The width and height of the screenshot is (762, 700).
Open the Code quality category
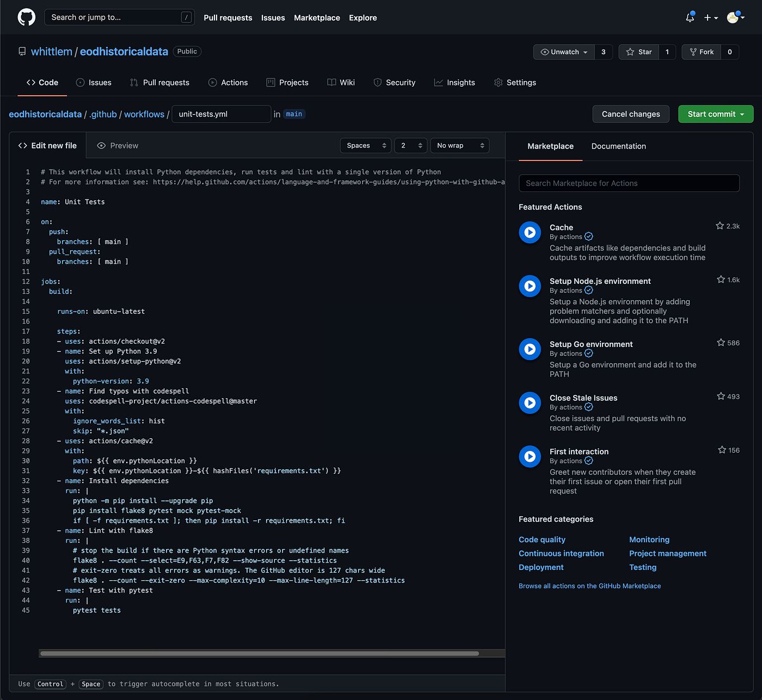tap(542, 540)
